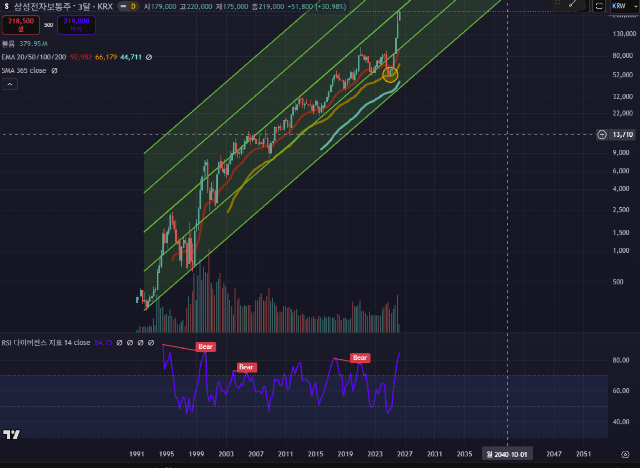Click the Samsung Electronics symbol logo icon
640x468 pixels.
[x=6, y=7]
